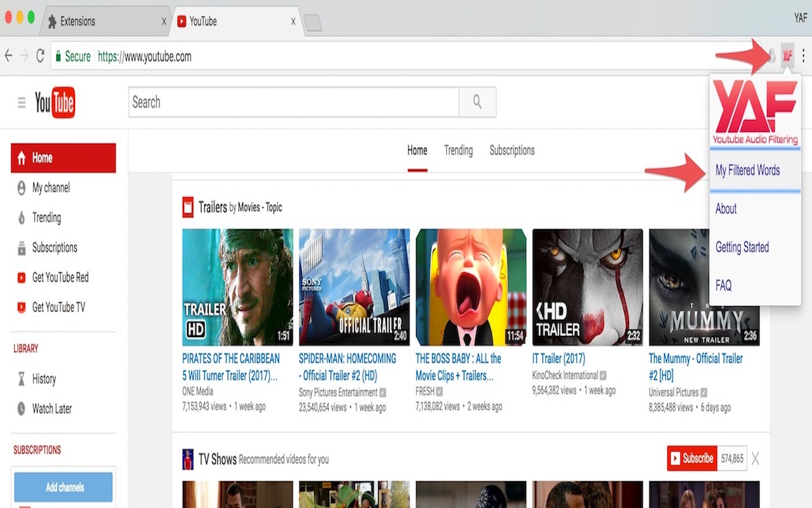Click the History hourglass icon
Screen dimensions: 812x508
tap(21, 379)
